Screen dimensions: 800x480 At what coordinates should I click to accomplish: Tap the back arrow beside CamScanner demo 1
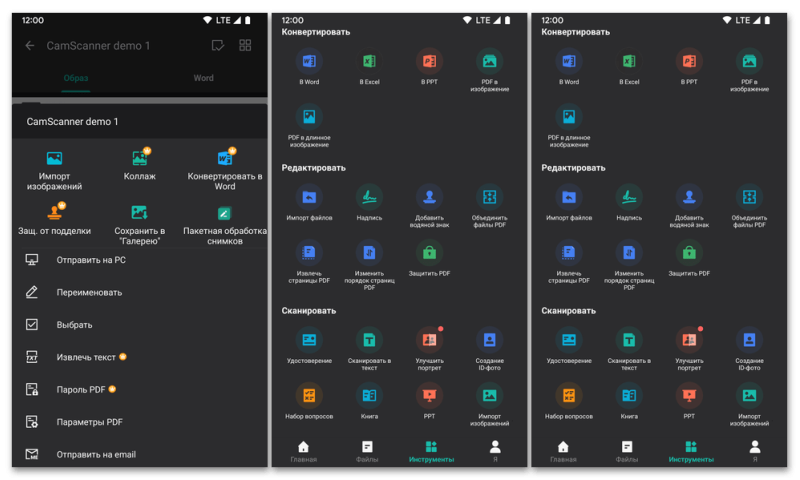[x=30, y=46]
